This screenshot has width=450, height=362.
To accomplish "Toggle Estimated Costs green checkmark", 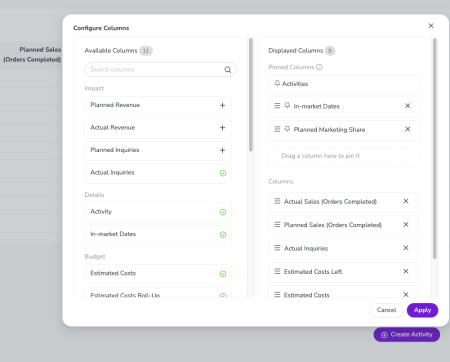I will [x=223, y=274].
